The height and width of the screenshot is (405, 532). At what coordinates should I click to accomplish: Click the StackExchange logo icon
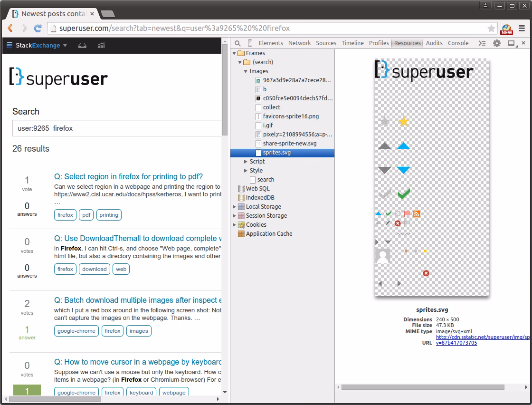(9, 46)
